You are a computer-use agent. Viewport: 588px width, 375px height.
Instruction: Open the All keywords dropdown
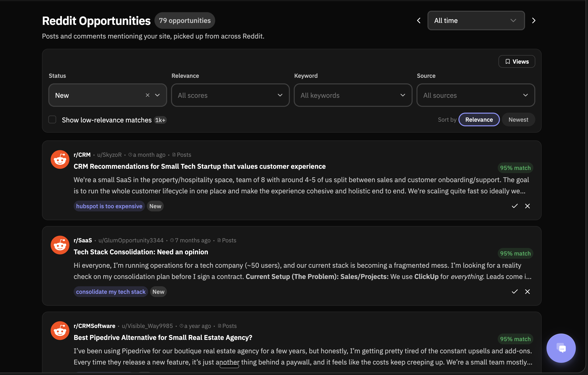point(353,95)
